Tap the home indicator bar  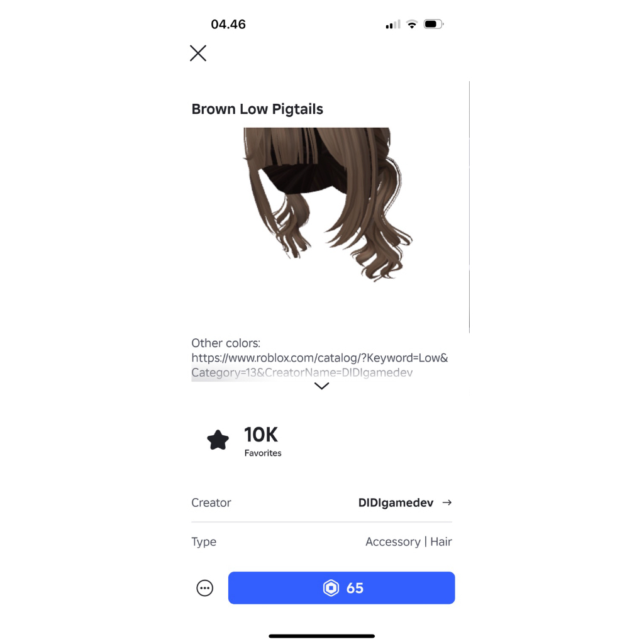pyautogui.click(x=321, y=636)
